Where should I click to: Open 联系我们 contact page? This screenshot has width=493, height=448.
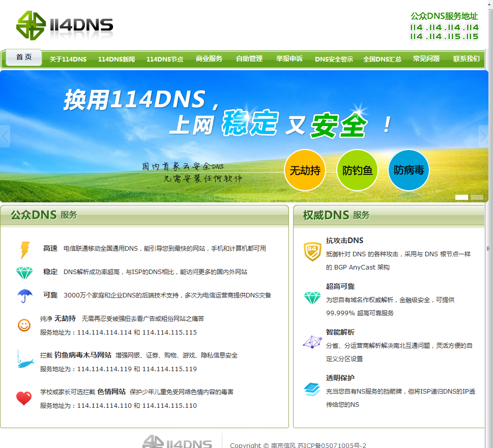tap(466, 59)
